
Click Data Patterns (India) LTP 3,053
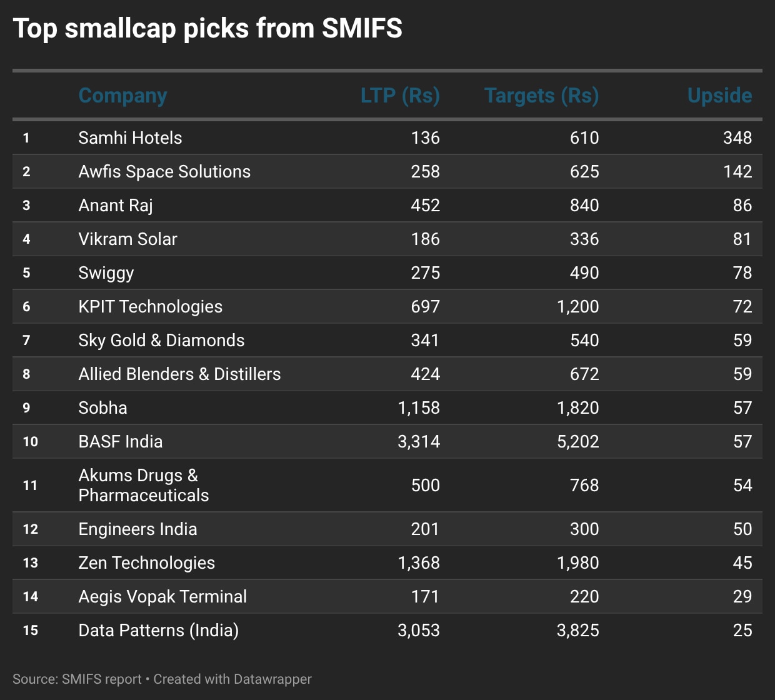click(419, 631)
